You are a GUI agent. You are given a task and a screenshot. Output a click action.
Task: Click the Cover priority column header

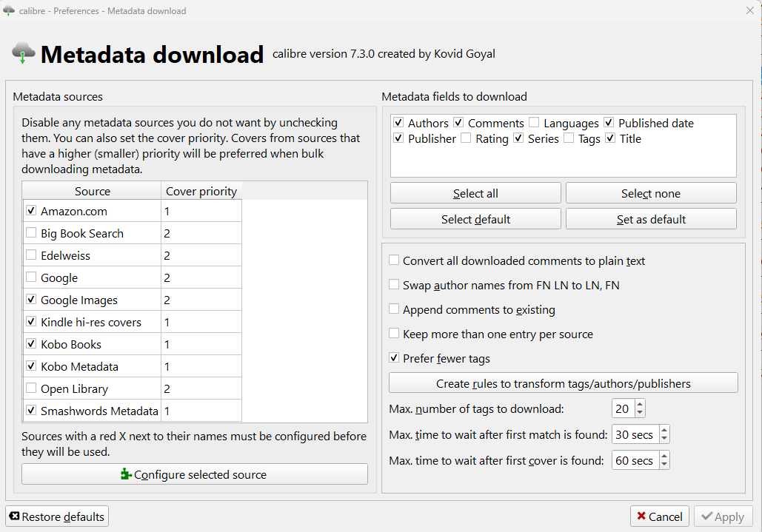(x=201, y=191)
